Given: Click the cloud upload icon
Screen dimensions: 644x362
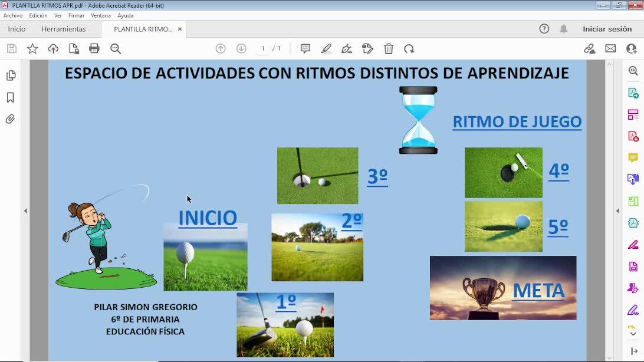Looking at the screenshot, I should coord(54,49).
